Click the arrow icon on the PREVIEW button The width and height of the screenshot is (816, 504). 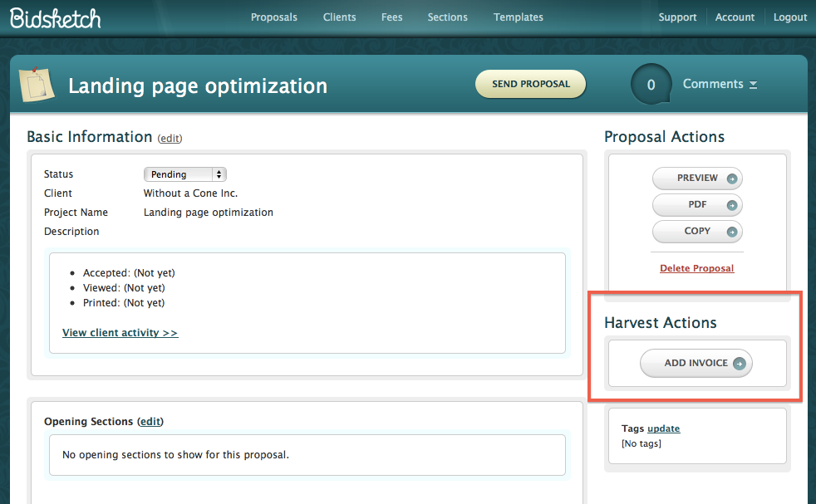pos(732,179)
